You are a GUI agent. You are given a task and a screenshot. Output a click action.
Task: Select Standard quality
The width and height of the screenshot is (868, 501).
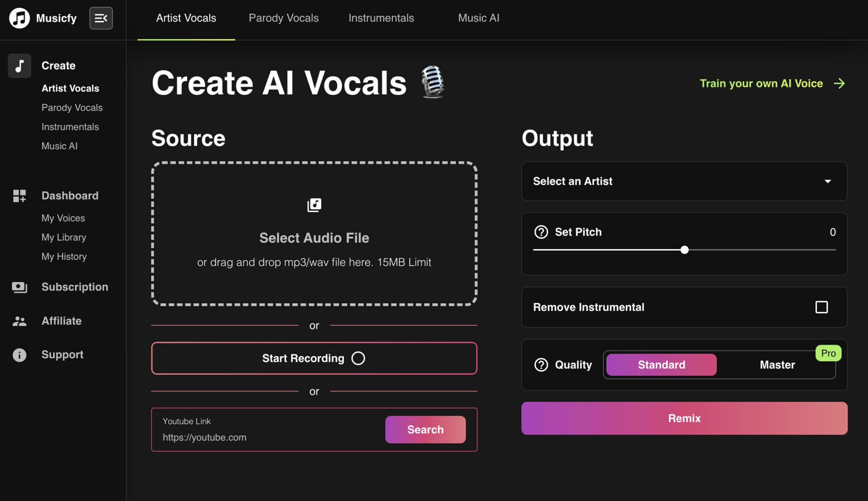click(661, 365)
